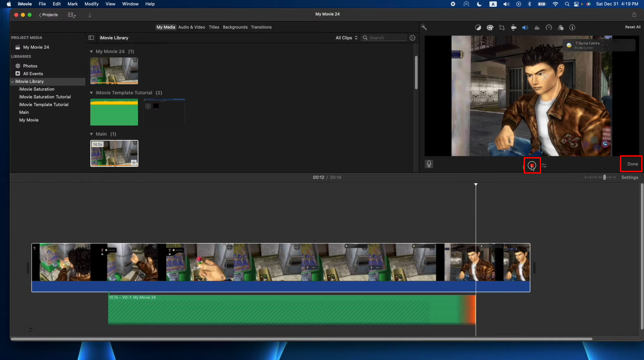The image size is (644, 360).
Task: Open the Color Correction palette controls
Action: (490, 27)
